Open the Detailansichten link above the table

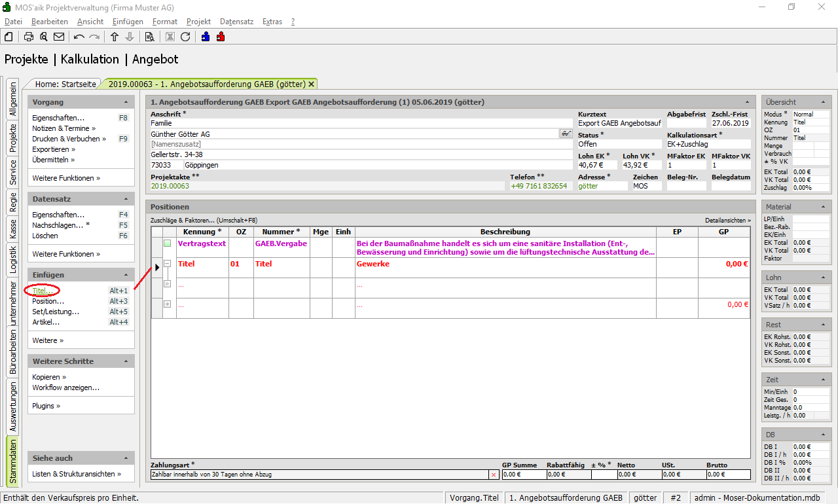click(727, 221)
